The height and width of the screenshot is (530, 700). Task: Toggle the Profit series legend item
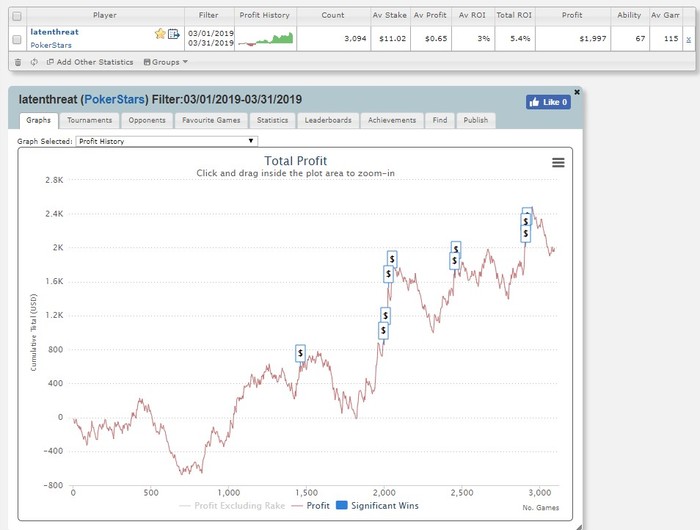pos(311,506)
